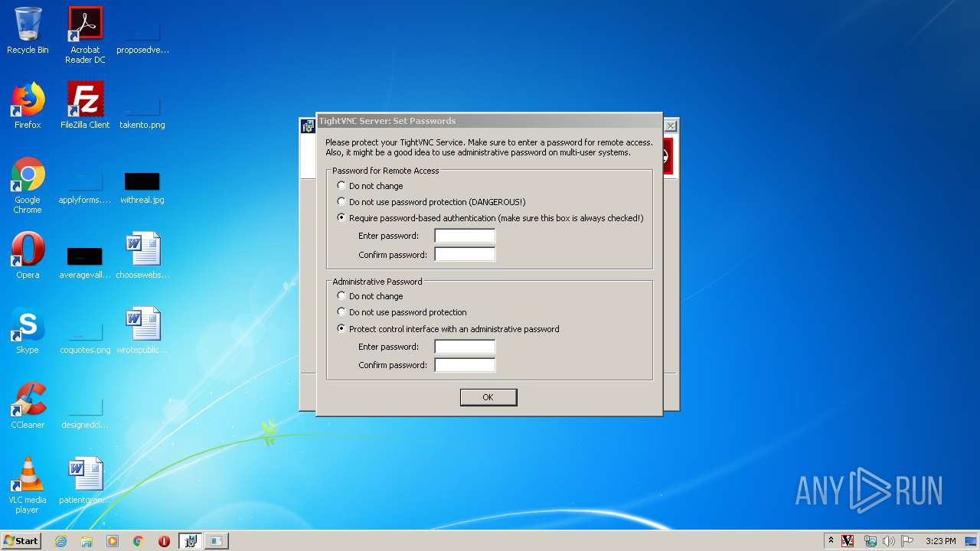Image resolution: width=980 pixels, height=551 pixels.
Task: Open FileZilla Client desktop shortcut
Action: point(85,106)
